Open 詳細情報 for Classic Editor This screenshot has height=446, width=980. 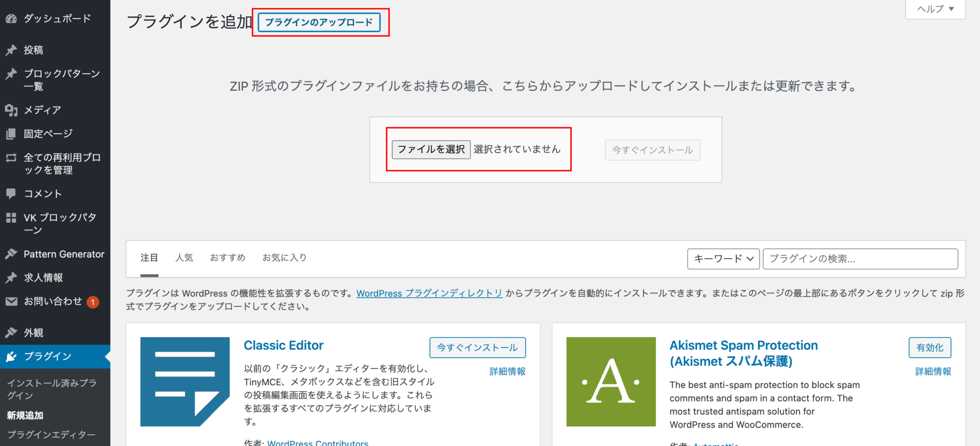coord(508,371)
